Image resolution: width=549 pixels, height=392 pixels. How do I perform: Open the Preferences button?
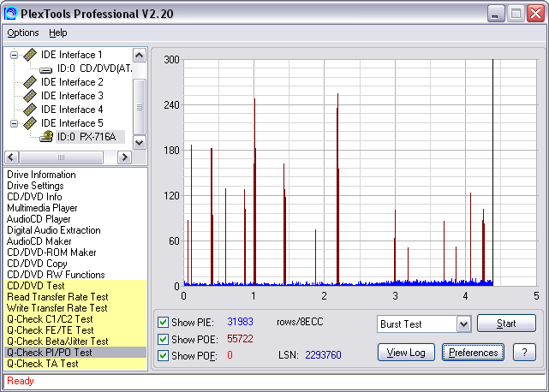pyautogui.click(x=473, y=353)
